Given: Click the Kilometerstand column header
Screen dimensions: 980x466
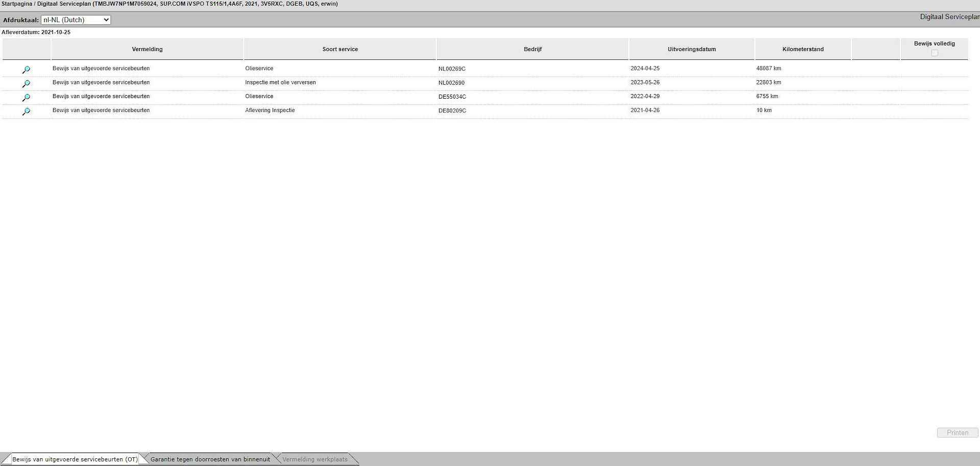Looking at the screenshot, I should 803,49.
